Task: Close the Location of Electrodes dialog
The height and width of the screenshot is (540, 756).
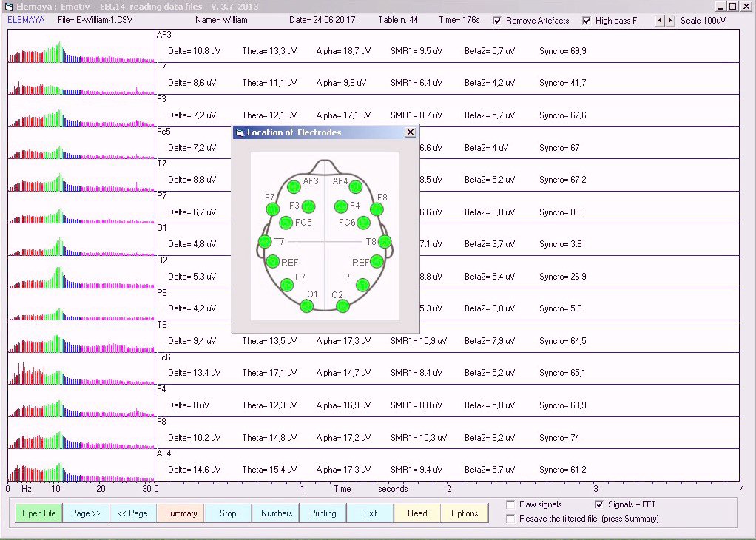Action: (411, 132)
